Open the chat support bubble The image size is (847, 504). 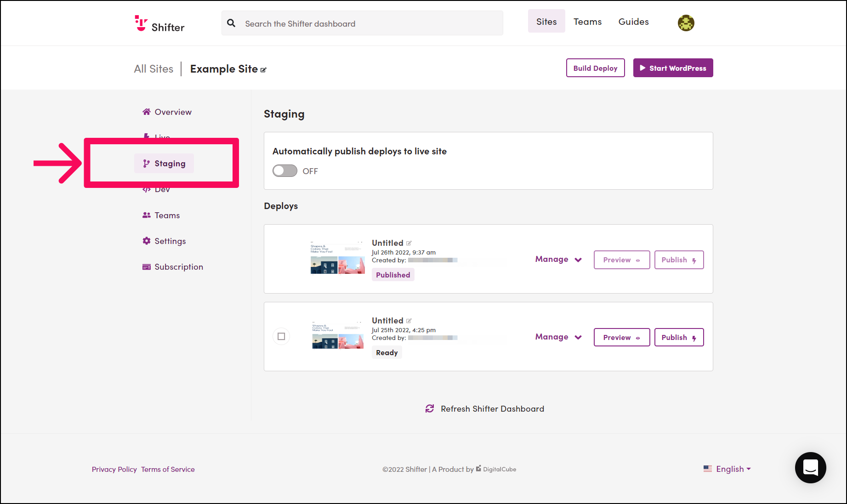[810, 468]
